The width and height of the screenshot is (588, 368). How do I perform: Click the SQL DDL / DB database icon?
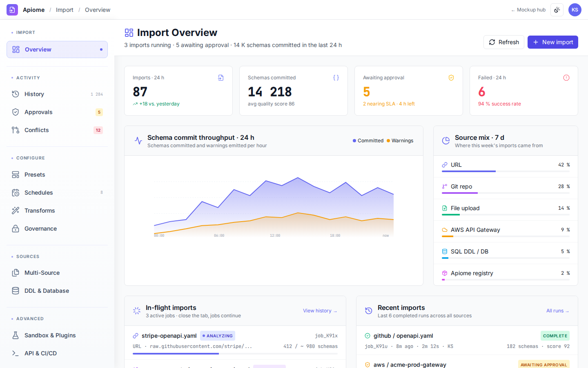coord(445,251)
